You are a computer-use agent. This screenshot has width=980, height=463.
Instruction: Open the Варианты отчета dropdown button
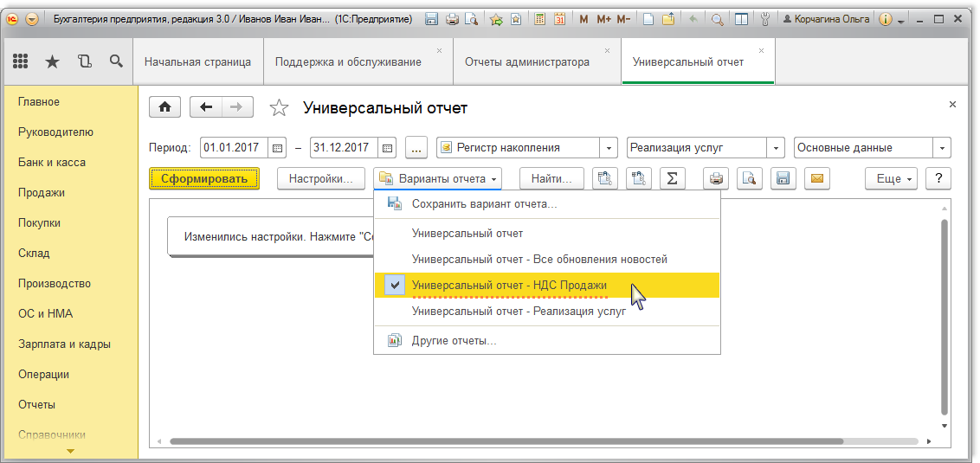(437, 178)
